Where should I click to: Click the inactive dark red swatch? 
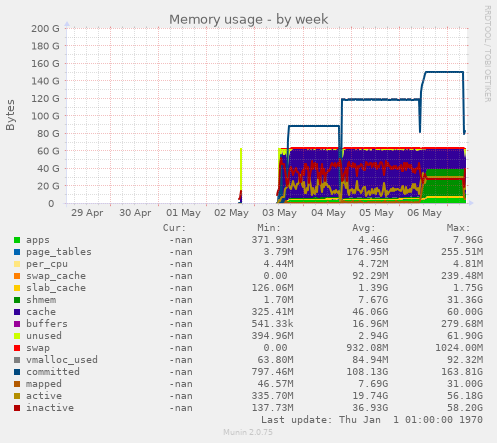[17, 408]
